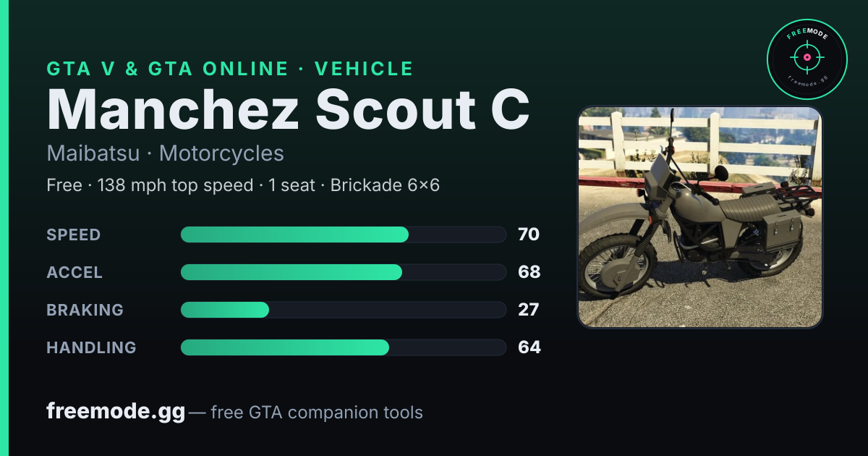Viewport: 868px width, 456px height.
Task: Click the GTA V & GTA ONLINE · VEHICLE heading
Action: (x=230, y=69)
